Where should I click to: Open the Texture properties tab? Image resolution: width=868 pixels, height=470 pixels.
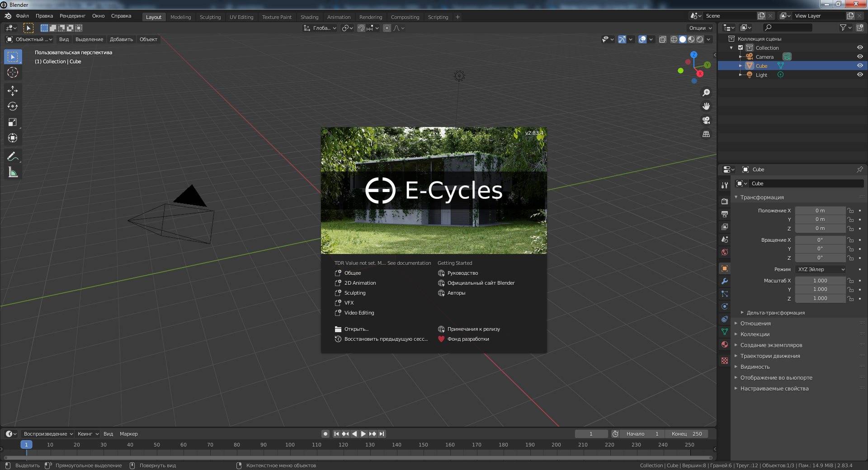[x=725, y=361]
